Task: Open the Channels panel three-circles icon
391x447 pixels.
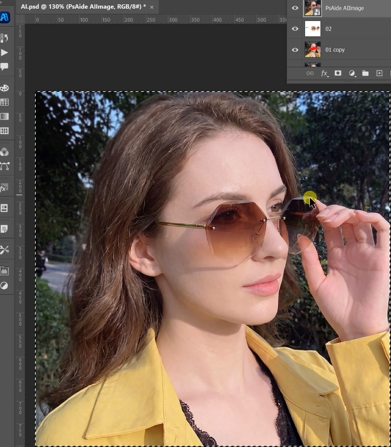Action: pos(4,152)
